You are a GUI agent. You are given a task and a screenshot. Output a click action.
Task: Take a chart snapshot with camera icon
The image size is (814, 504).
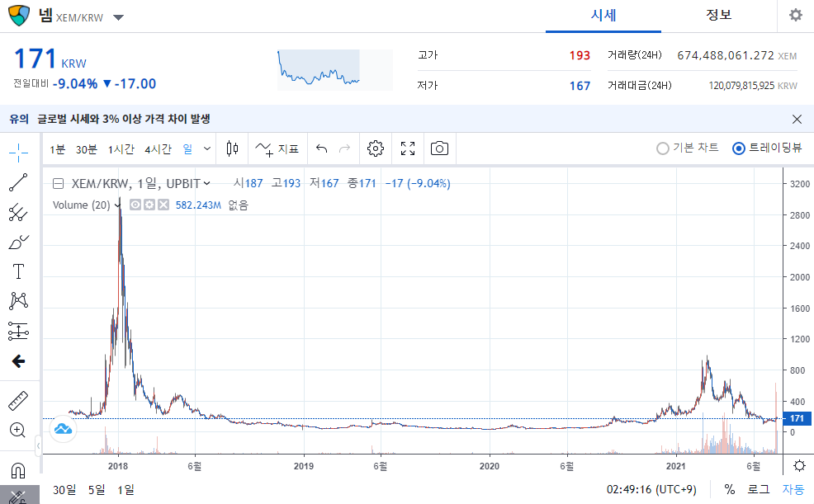(x=440, y=148)
